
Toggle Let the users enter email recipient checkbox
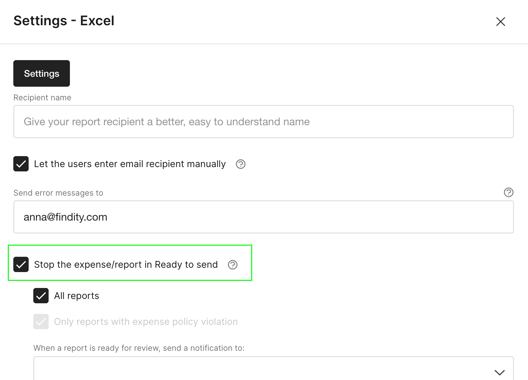(x=21, y=164)
